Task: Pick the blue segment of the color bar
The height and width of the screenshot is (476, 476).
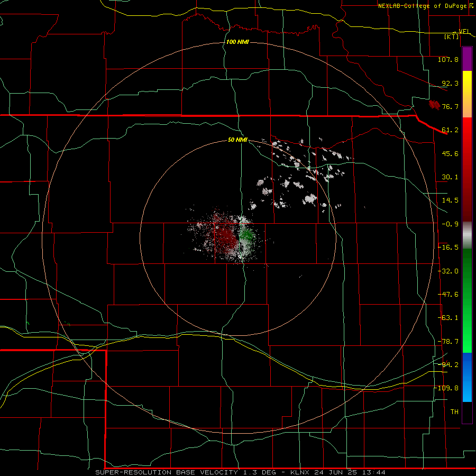Action: pyautogui.click(x=467, y=377)
